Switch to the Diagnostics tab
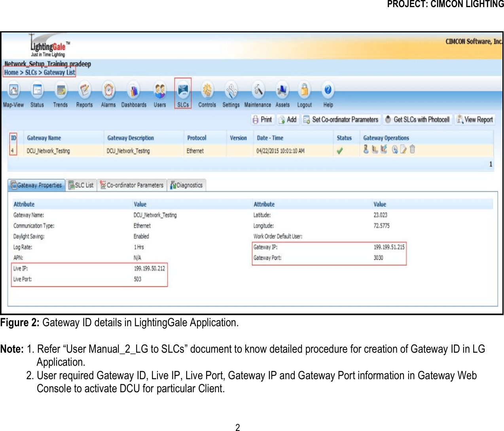The width and height of the screenshot is (504, 431). click(x=186, y=185)
